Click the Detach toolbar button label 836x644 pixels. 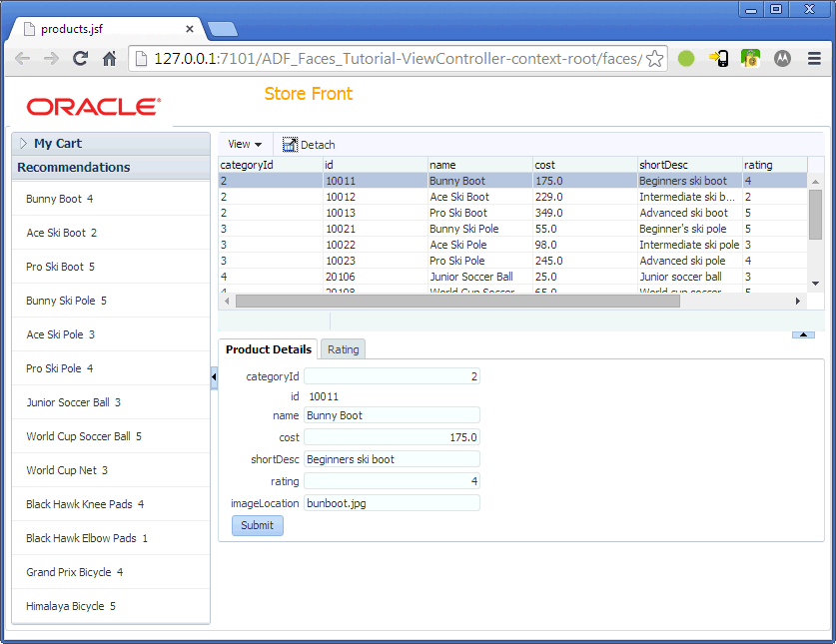click(318, 145)
